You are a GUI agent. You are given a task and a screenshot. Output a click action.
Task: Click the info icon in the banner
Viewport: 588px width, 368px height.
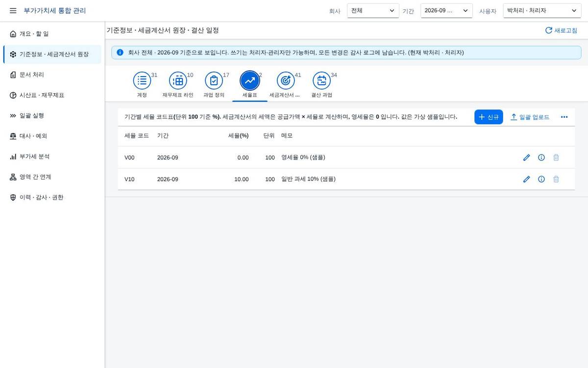pos(120,53)
